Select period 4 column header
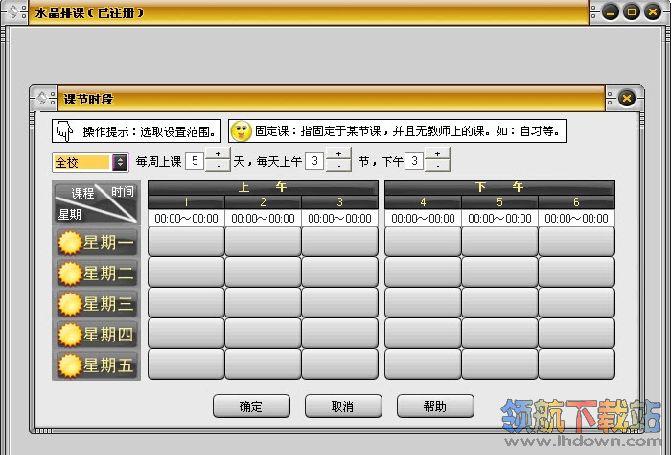 click(423, 202)
